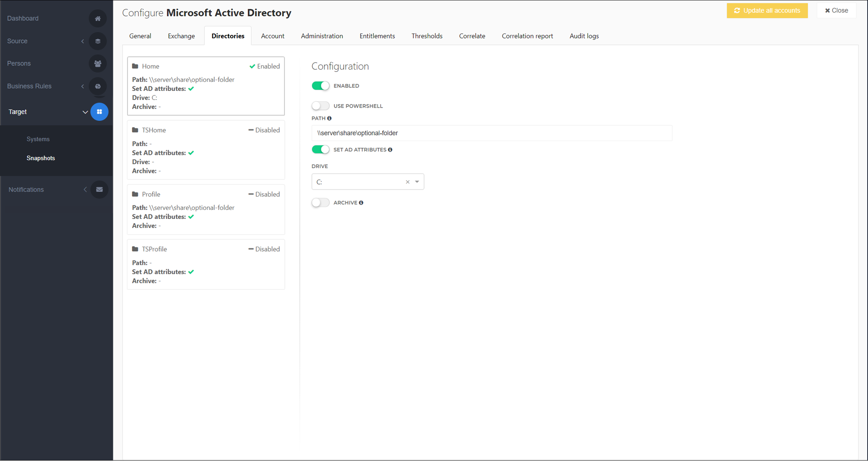Screen dimensions: 868x461
Task: Clear the Drive selection with the x icon
Action: click(408, 182)
